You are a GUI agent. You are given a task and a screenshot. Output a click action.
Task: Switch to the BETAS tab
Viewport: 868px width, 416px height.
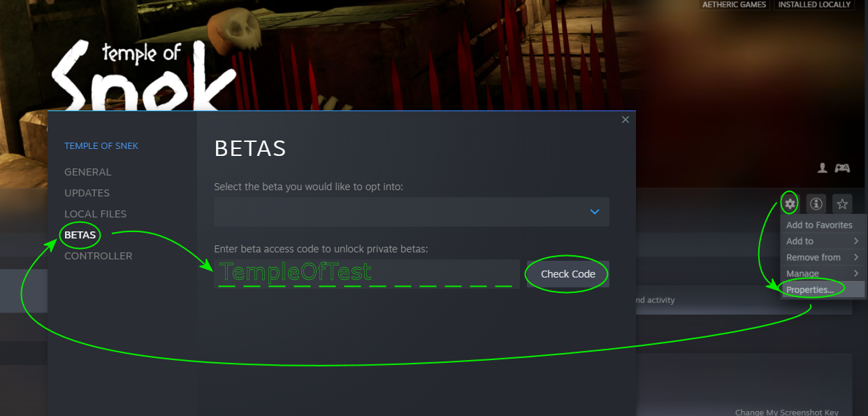pos(80,235)
